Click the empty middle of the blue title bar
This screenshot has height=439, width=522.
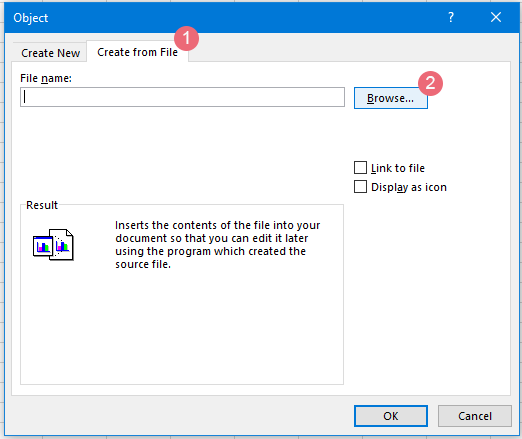point(247,17)
